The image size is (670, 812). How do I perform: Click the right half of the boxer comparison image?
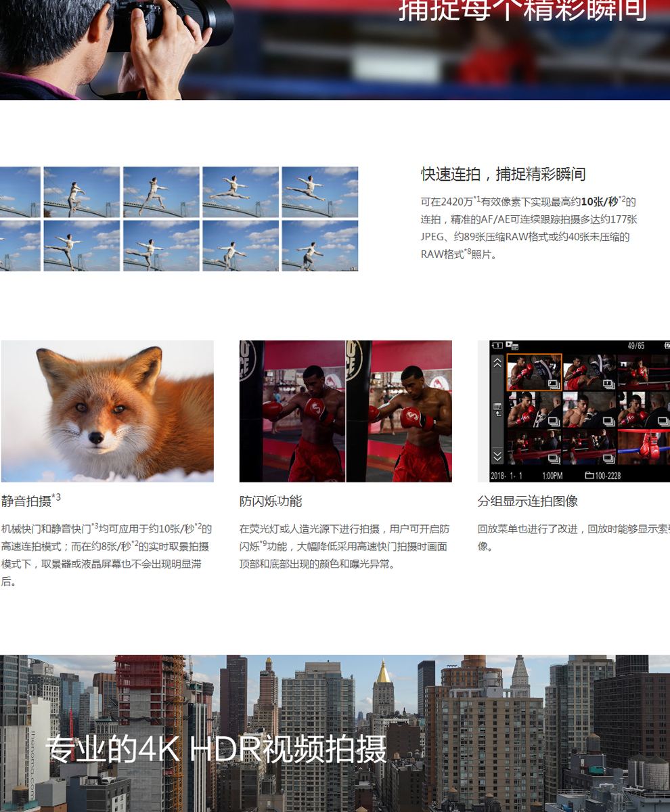pyautogui.click(x=399, y=411)
